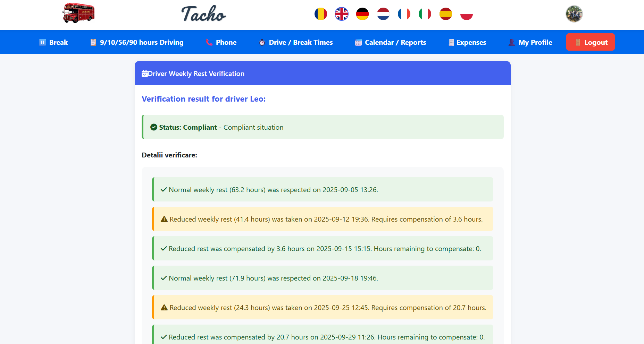Open the Break menu item
This screenshot has height=344, width=644.
53,42
